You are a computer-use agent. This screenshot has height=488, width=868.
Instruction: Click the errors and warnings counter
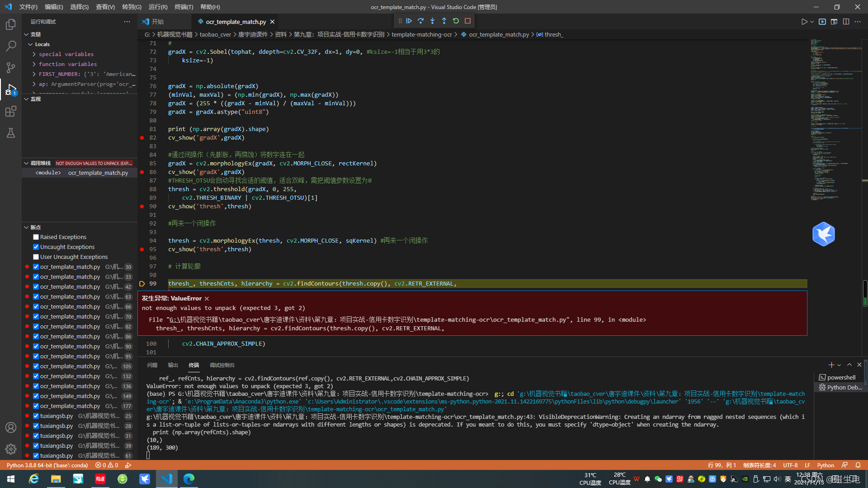tap(107, 465)
